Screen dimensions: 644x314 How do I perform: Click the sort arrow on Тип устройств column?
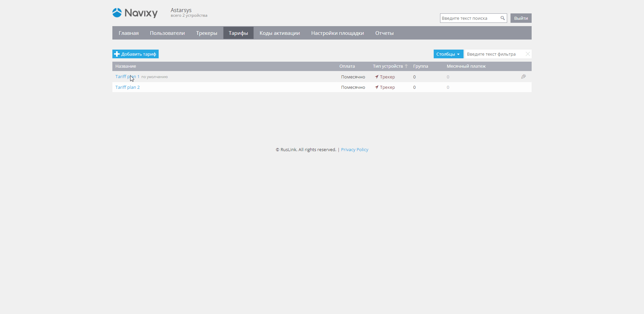[x=406, y=66]
